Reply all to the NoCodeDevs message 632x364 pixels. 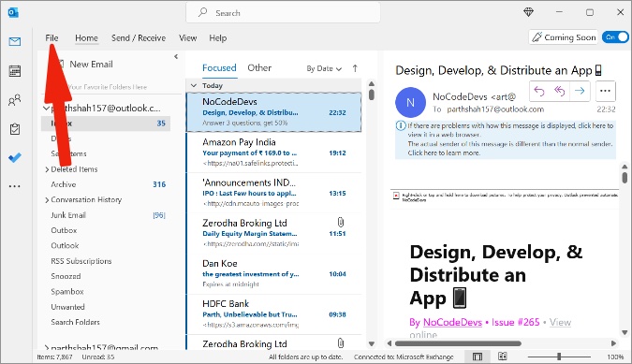(560, 91)
